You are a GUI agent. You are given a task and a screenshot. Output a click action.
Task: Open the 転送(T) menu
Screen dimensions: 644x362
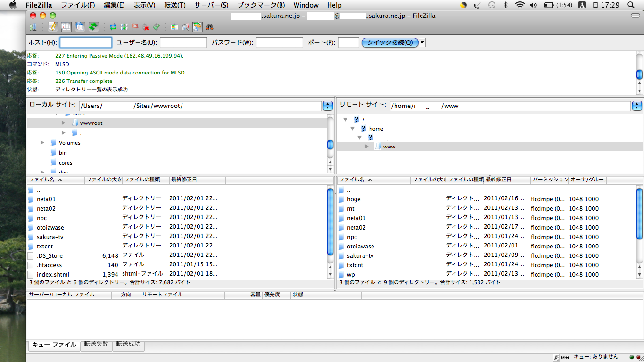174,5
